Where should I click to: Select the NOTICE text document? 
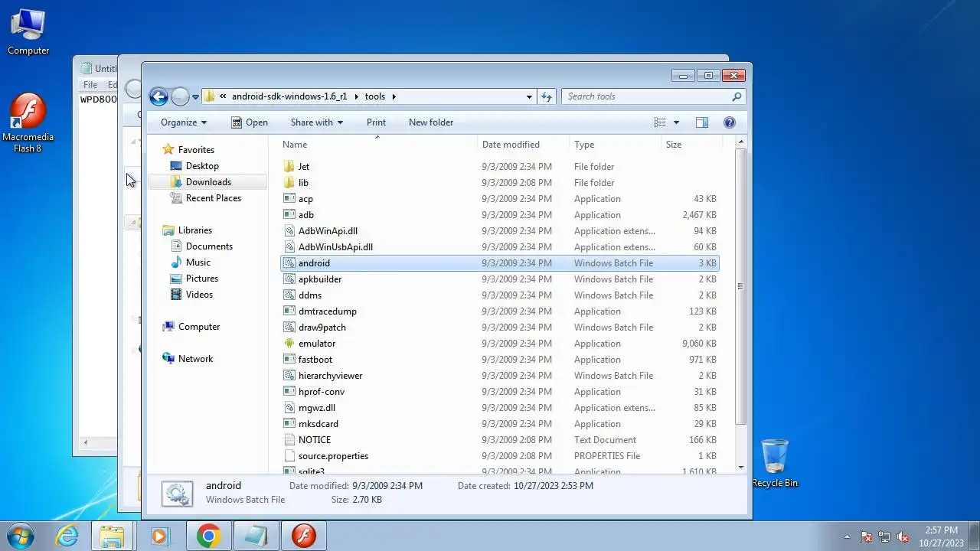(x=500, y=440)
